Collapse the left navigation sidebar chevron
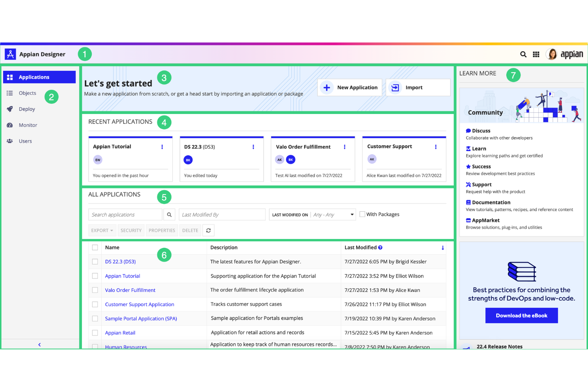This screenshot has width=588, height=392. 39,345
